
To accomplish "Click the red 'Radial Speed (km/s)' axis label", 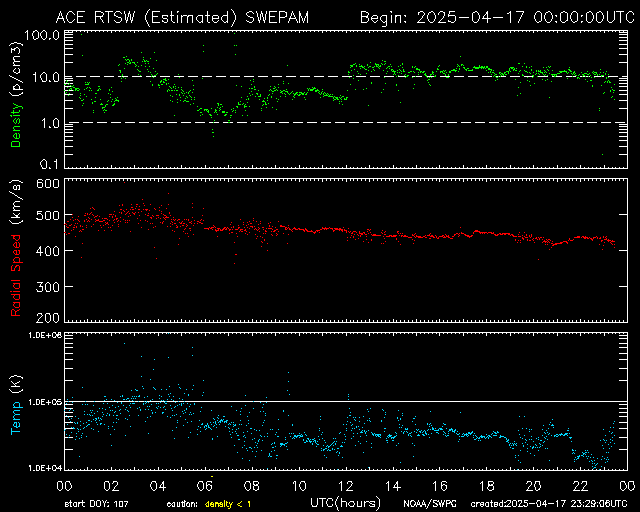I will pyautogui.click(x=16, y=248).
